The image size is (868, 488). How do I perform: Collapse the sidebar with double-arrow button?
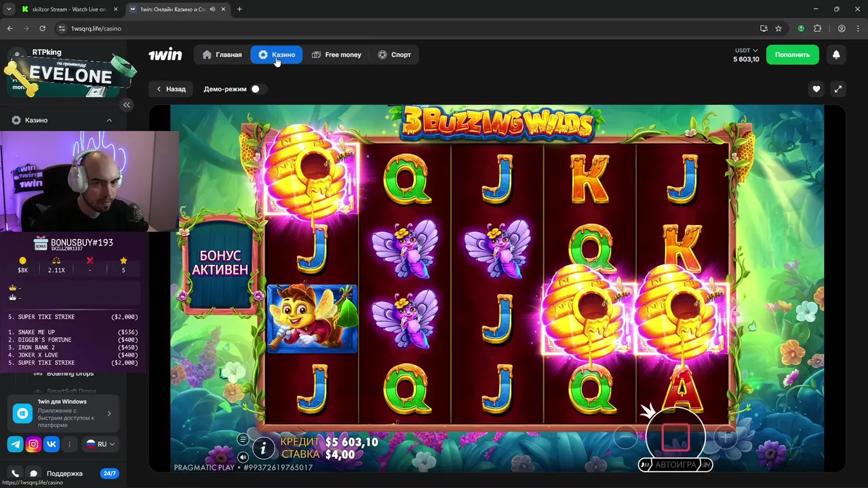pos(126,104)
